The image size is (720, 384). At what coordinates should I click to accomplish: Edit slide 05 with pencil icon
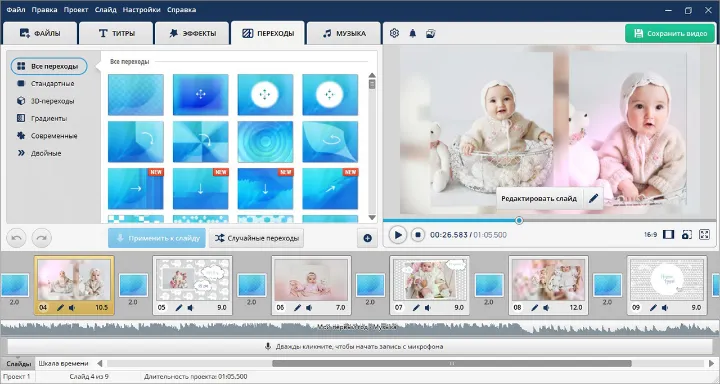coord(179,307)
